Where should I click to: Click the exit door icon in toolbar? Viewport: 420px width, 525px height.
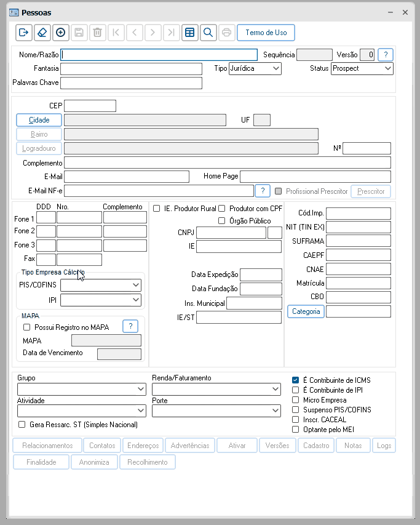click(24, 33)
